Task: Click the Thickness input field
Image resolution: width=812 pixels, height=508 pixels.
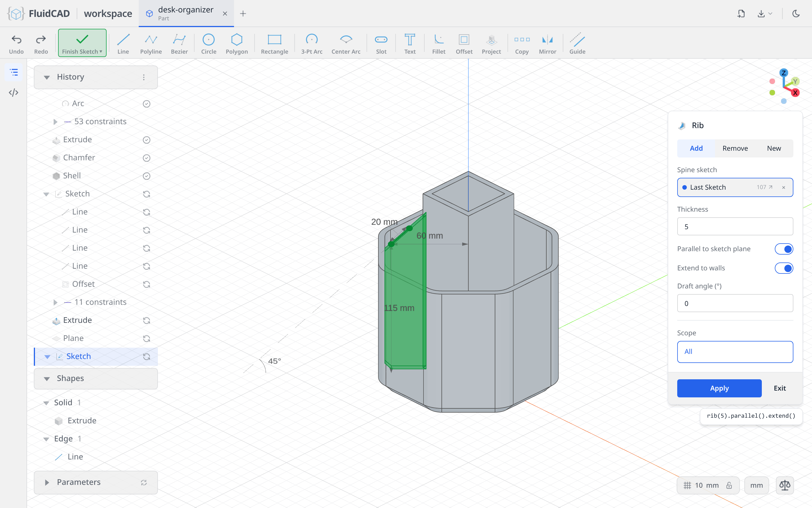Action: (735, 226)
